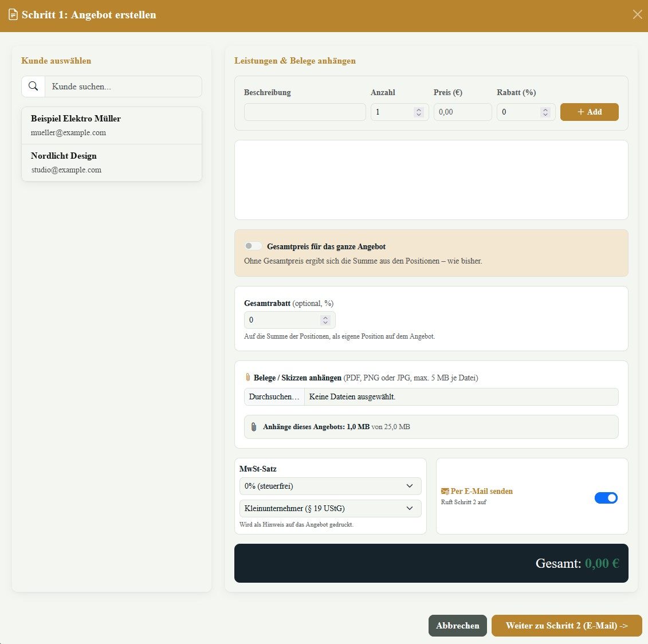The height and width of the screenshot is (644, 648).
Task: Toggle Gesamtpreis für das ganze Angebot
Action: pos(253,246)
